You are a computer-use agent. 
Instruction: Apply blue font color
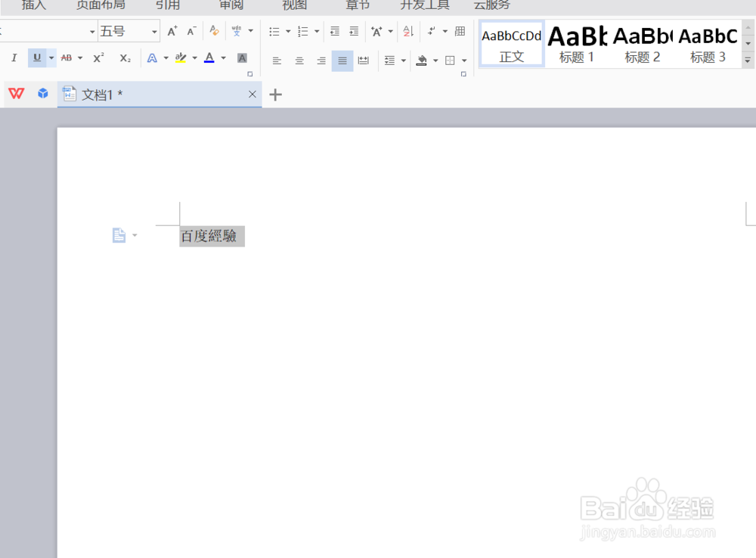click(x=209, y=58)
